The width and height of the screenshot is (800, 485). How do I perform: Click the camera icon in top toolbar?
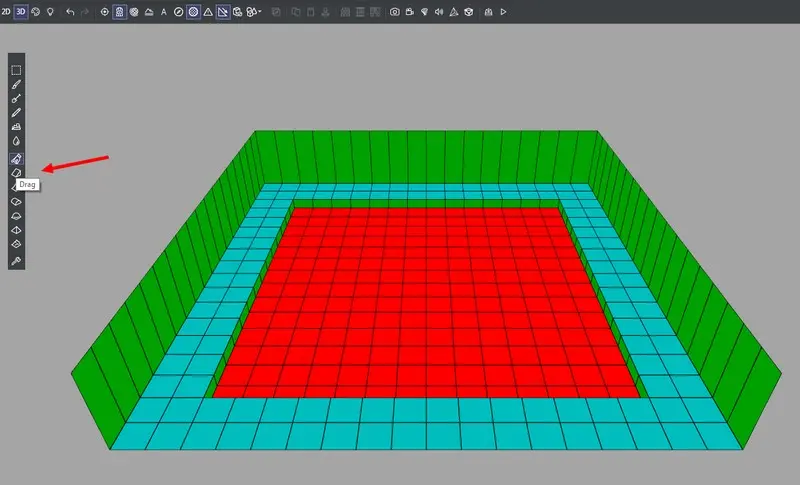[395, 12]
